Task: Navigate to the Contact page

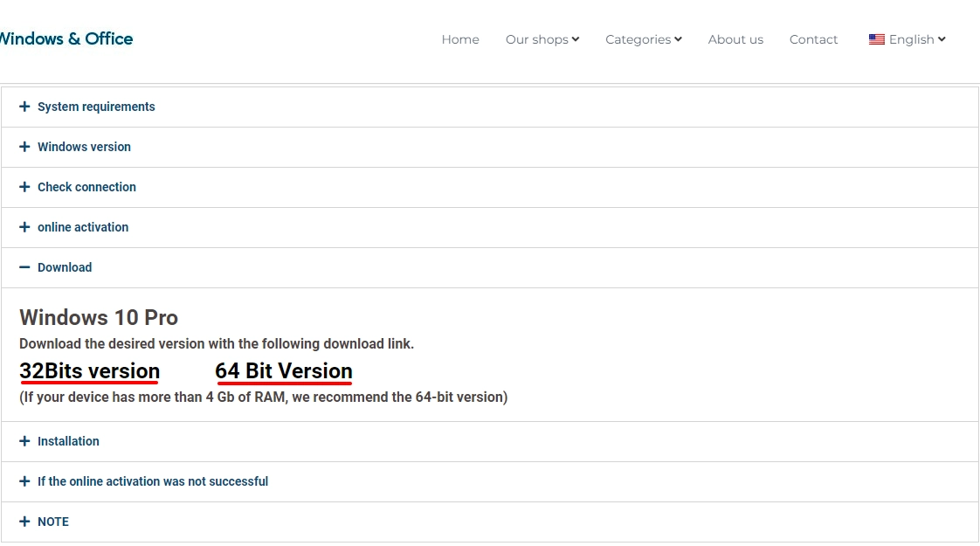Action: (813, 39)
